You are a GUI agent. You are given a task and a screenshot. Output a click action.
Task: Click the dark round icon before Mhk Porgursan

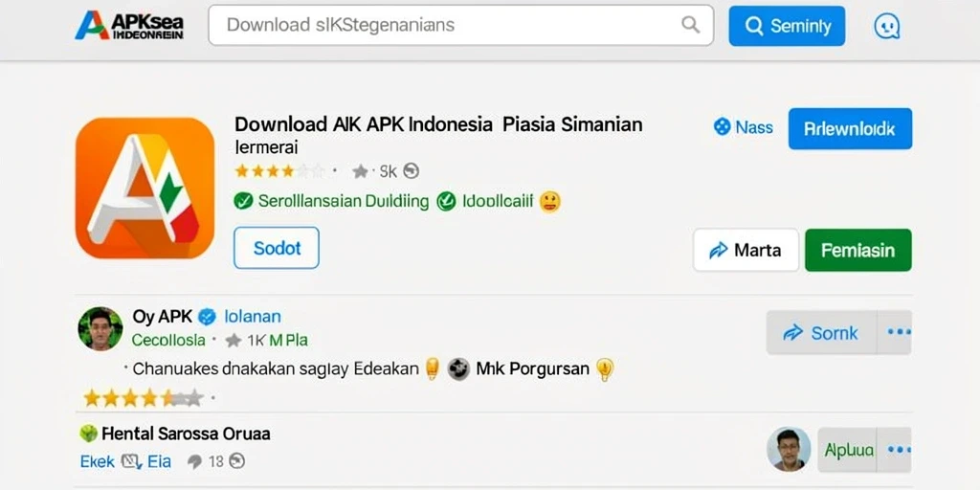click(458, 369)
